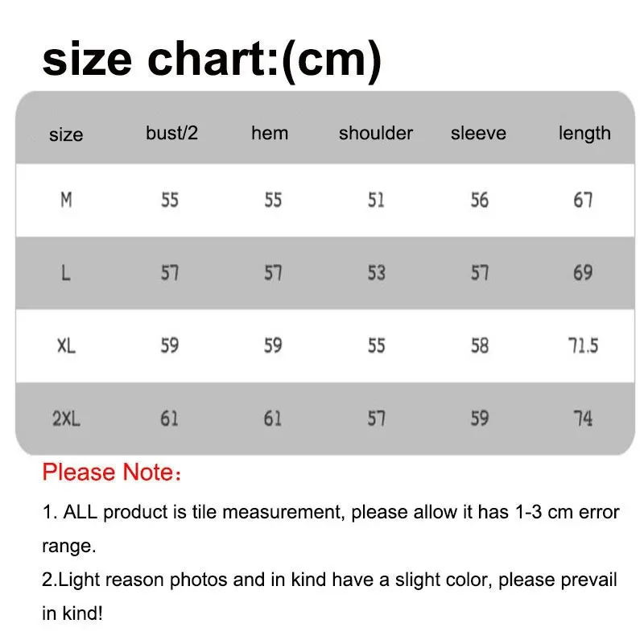Click the XL size row label
Screen dimensions: 644x644
[x=66, y=346]
